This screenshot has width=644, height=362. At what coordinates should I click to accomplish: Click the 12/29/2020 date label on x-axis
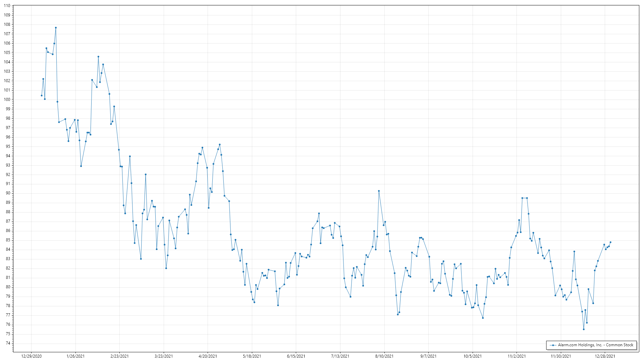coord(32,356)
